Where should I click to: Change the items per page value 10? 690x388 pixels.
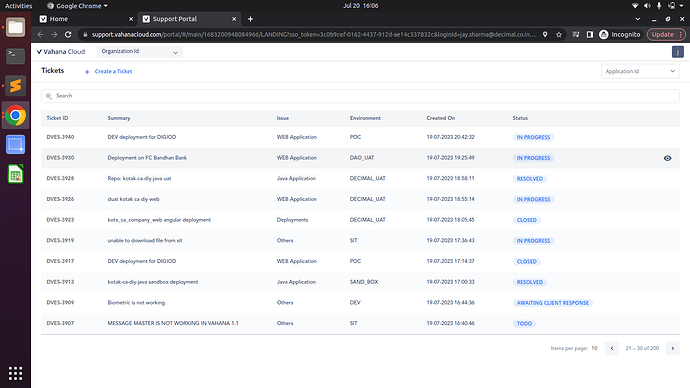click(595, 348)
